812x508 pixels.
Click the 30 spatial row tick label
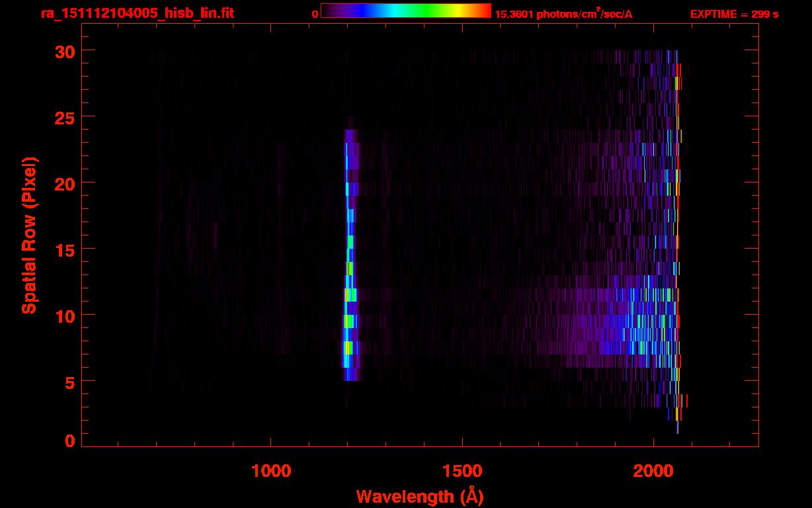(64, 51)
